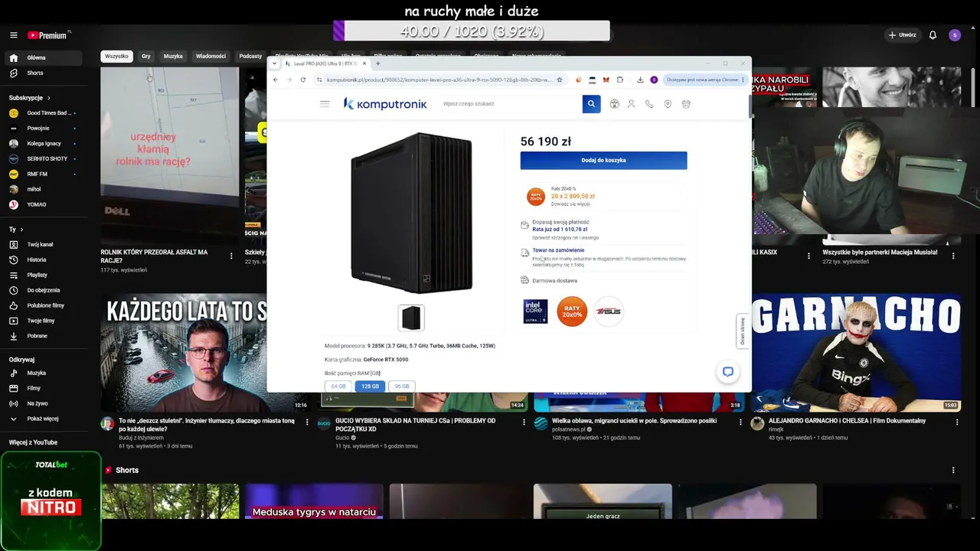Go back in Chrome browser
The height and width of the screenshot is (551, 980).
point(276,80)
